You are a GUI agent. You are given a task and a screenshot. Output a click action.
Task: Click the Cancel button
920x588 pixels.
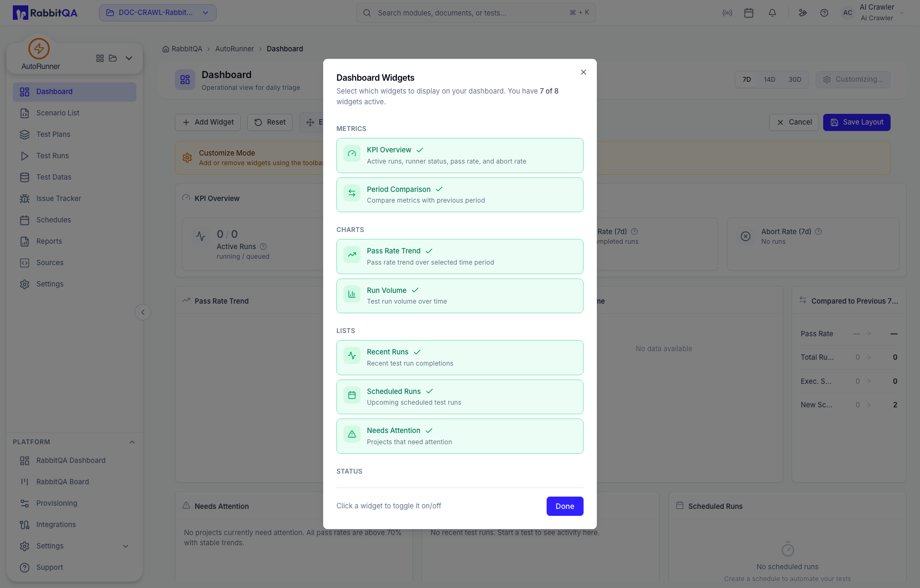point(794,122)
